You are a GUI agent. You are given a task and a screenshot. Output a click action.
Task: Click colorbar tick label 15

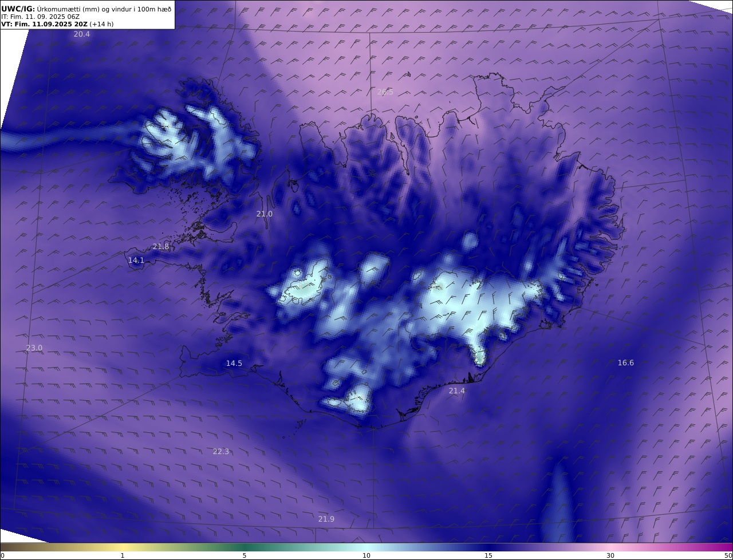coord(488,555)
